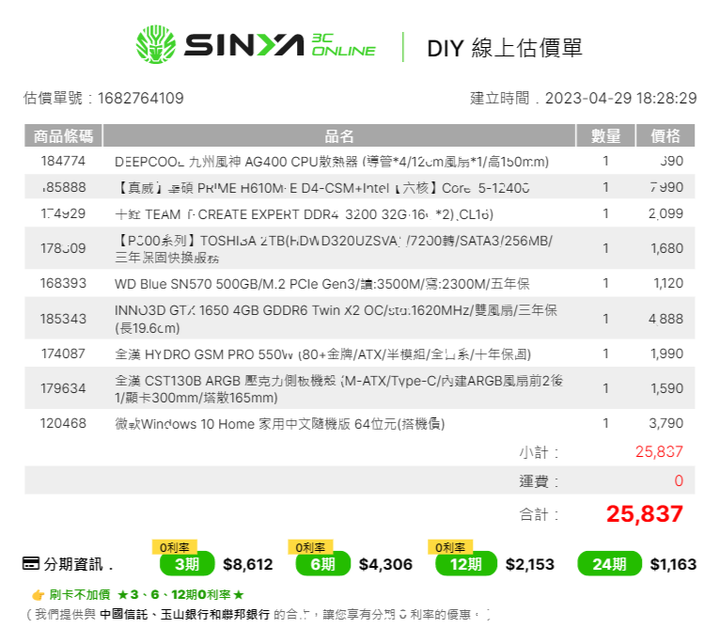Click the 0利率 tag above 3期
Image resolution: width=720 pixels, height=644 pixels.
(x=174, y=547)
